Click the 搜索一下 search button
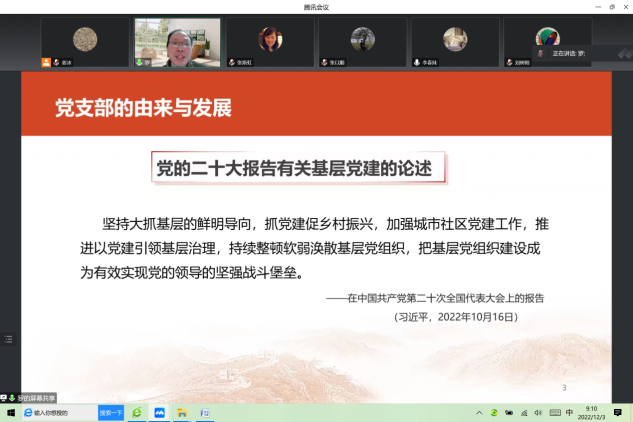The image size is (633, 422). (x=110, y=412)
